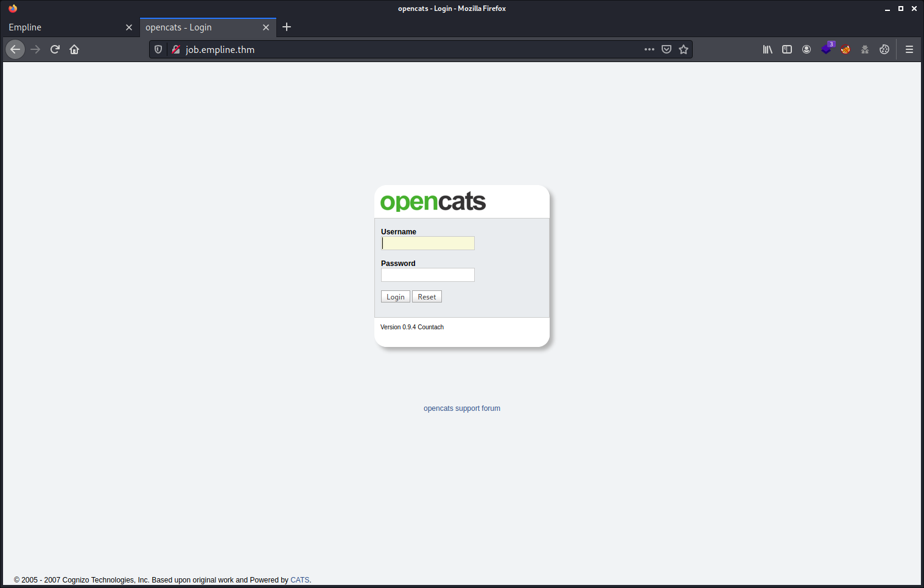The height and width of the screenshot is (588, 924).
Task: Open page actions three-dot menu
Action: tap(649, 49)
